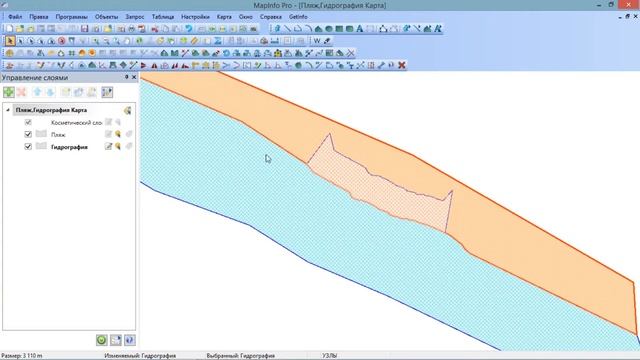
Task: Click the Open Table folder icon
Action: pos(20,29)
